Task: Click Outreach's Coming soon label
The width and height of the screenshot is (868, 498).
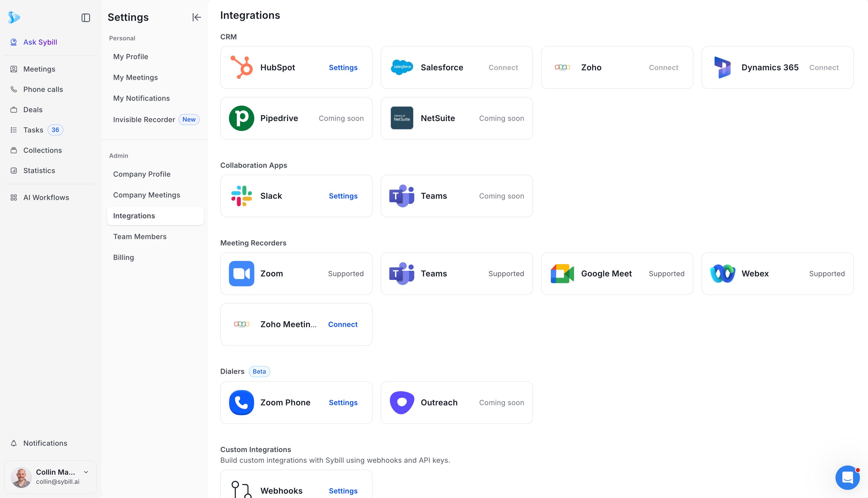Action: pyautogui.click(x=501, y=403)
